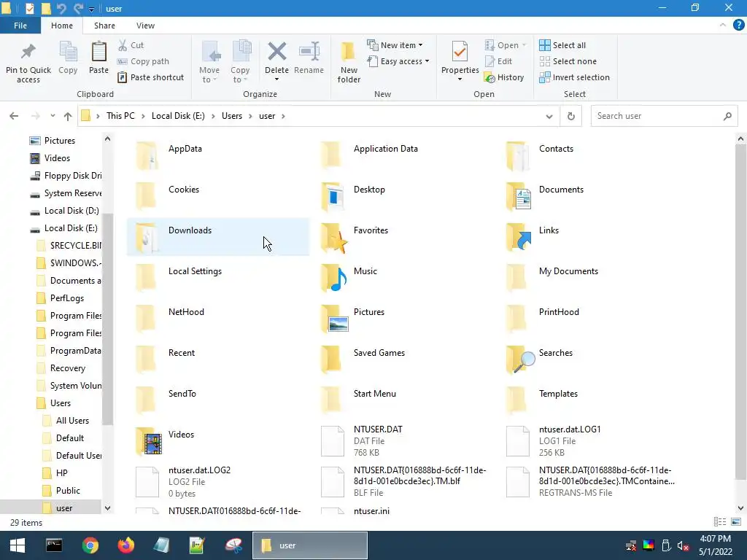Go up one folder level arrow
The image size is (747, 560).
coord(68,116)
